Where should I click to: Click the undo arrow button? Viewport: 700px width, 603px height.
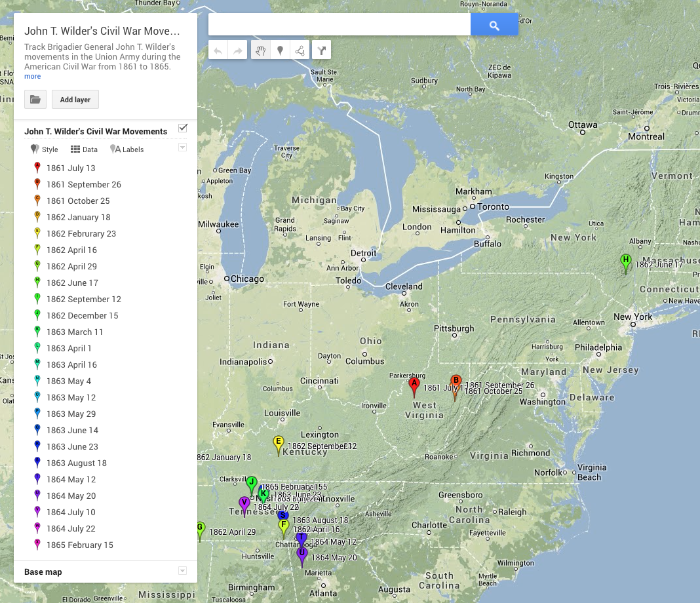(218, 50)
